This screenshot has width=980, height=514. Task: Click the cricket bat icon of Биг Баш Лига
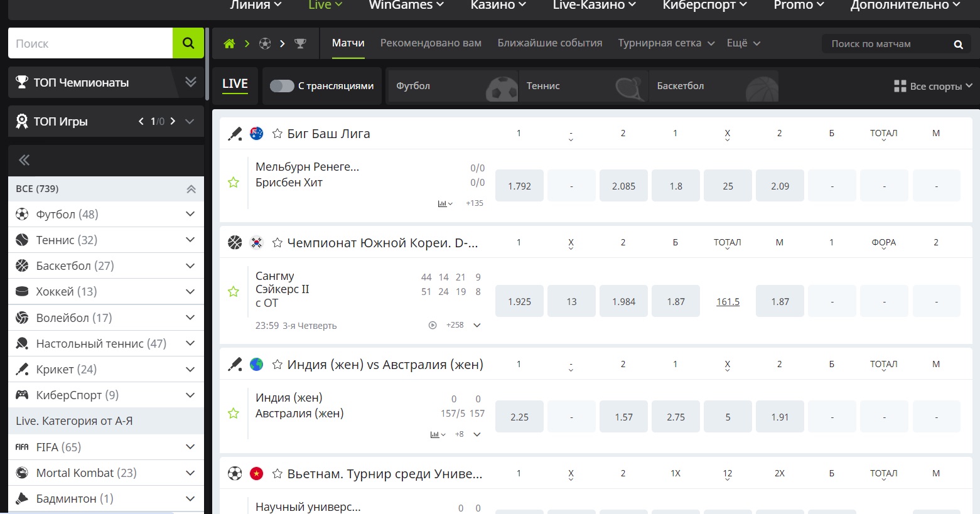[x=235, y=134]
